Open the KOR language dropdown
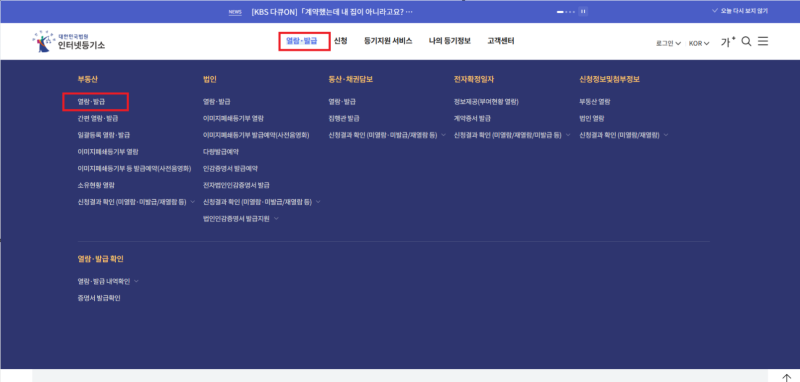Viewport: 800px width, 382px height. pos(699,43)
